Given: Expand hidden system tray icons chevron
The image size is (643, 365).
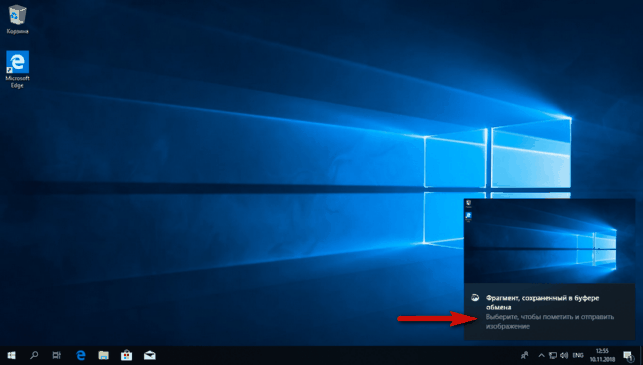Looking at the screenshot, I should pyautogui.click(x=541, y=356).
